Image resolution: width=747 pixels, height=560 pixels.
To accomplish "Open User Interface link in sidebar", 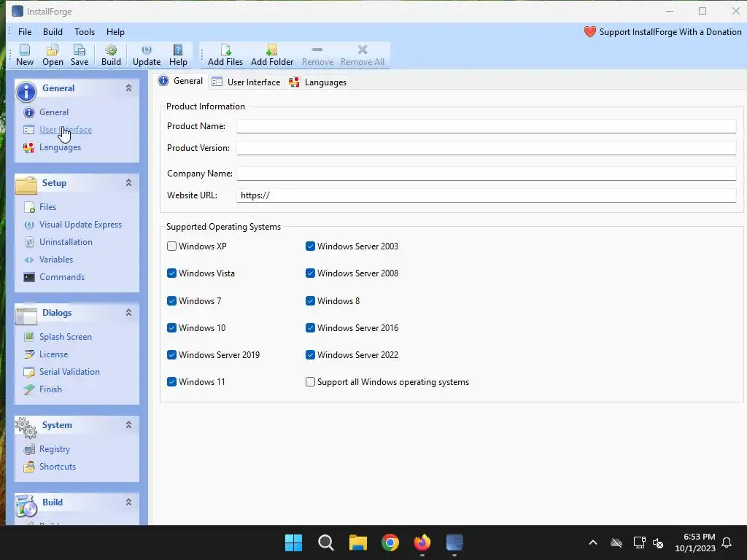I will click(66, 130).
